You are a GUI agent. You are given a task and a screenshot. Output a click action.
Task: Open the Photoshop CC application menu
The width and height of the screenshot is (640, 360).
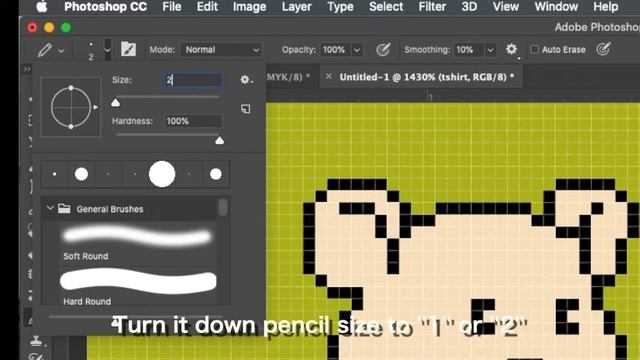[x=105, y=7]
